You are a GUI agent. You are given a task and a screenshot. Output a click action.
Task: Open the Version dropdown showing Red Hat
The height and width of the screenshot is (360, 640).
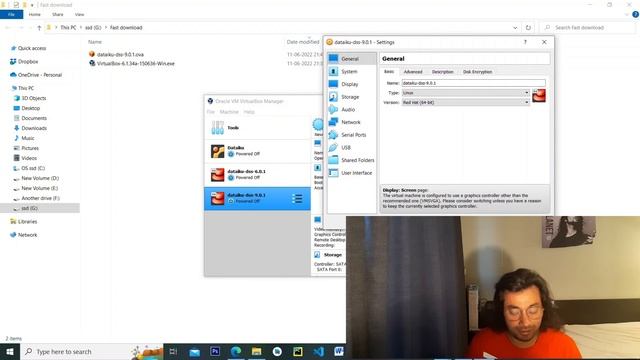pyautogui.click(x=466, y=102)
